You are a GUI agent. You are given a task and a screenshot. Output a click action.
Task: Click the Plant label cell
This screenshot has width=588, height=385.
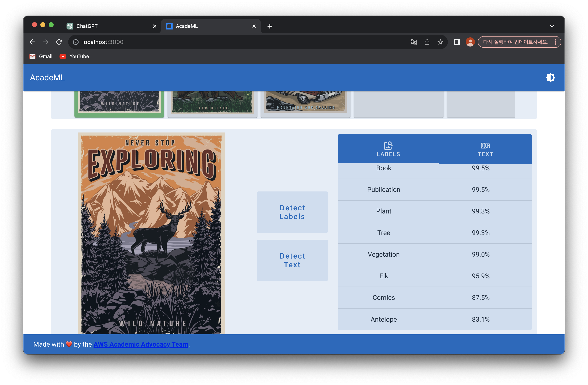point(383,211)
